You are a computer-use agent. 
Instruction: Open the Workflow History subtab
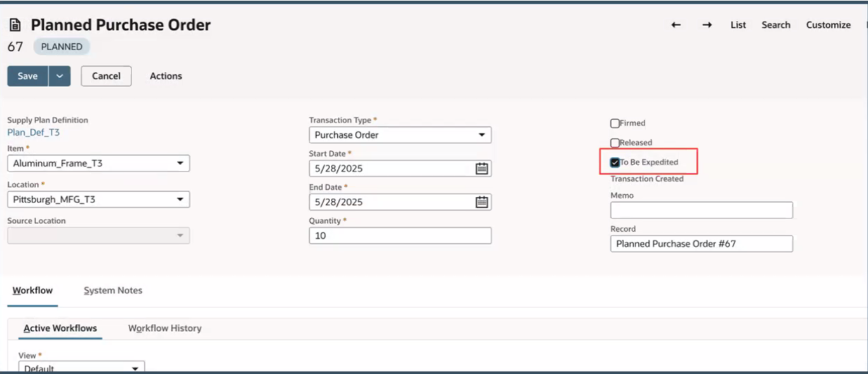(164, 328)
